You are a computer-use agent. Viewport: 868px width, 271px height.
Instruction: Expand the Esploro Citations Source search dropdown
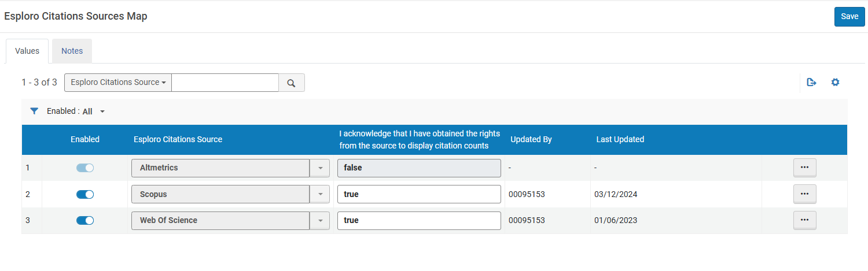coord(118,83)
